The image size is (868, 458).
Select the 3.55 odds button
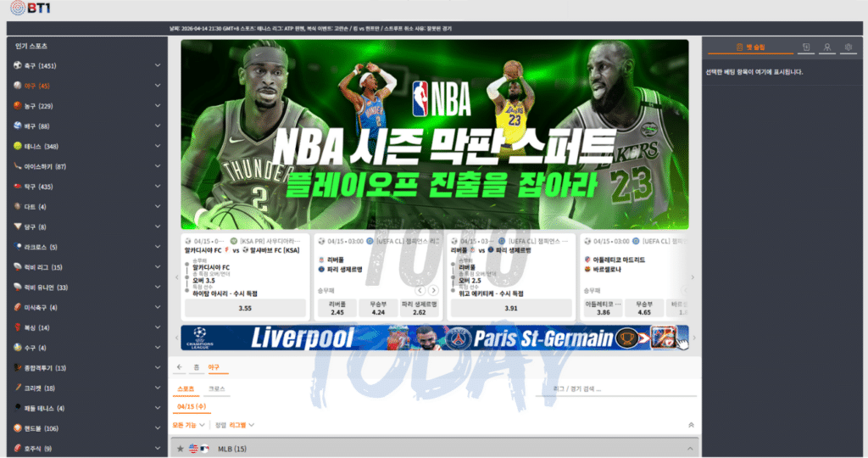245,308
